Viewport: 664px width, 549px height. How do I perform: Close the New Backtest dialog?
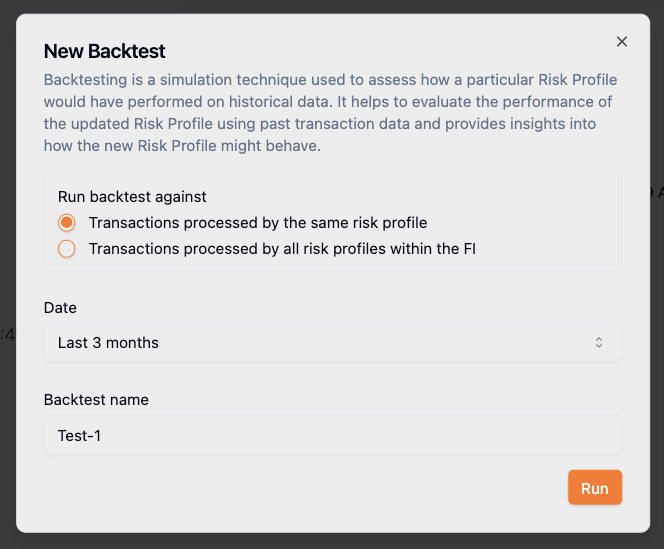coord(622,41)
